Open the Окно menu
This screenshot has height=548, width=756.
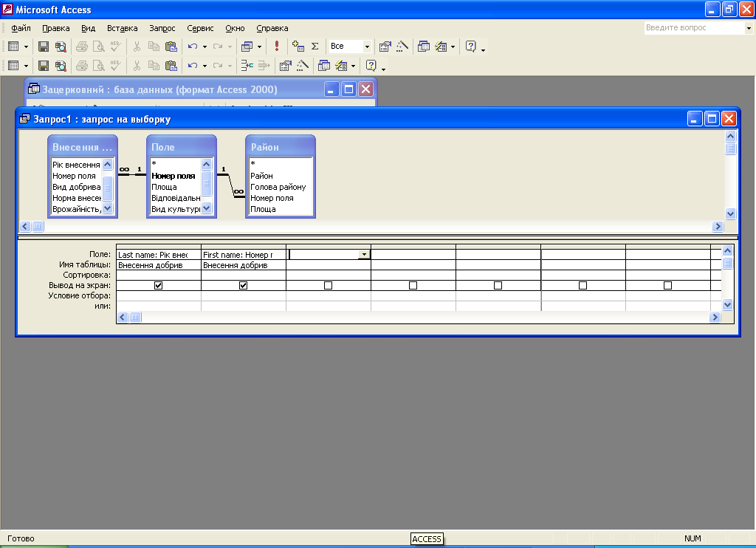point(235,28)
